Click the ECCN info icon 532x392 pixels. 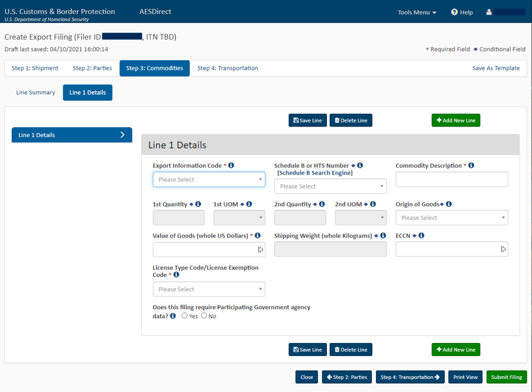[421, 235]
